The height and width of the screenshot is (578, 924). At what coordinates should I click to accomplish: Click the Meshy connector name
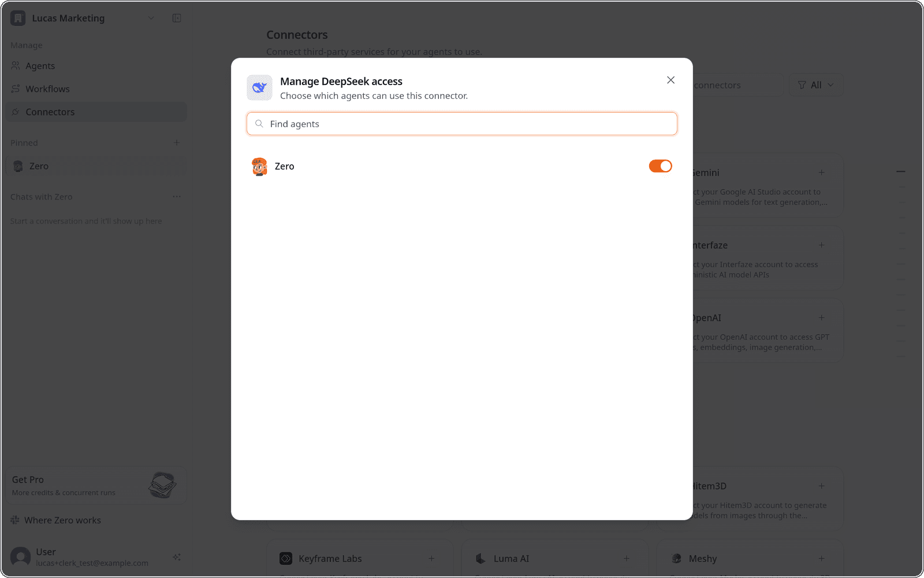click(x=703, y=558)
